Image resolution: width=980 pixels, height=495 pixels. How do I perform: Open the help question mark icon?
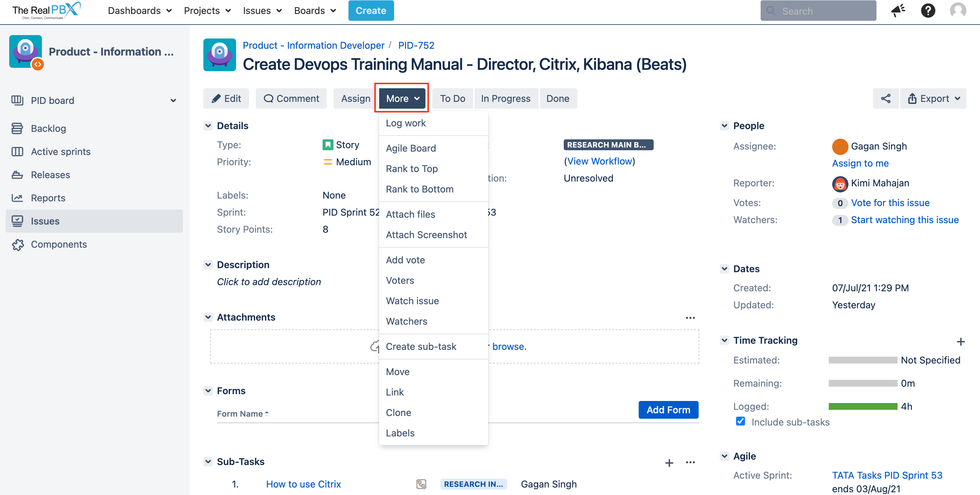coord(928,11)
